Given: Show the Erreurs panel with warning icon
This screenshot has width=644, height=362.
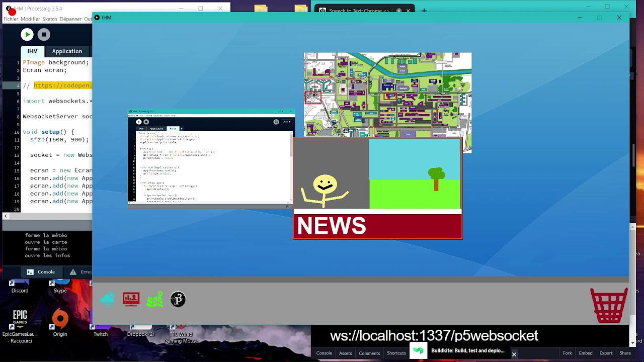Looking at the screenshot, I should coord(80,272).
